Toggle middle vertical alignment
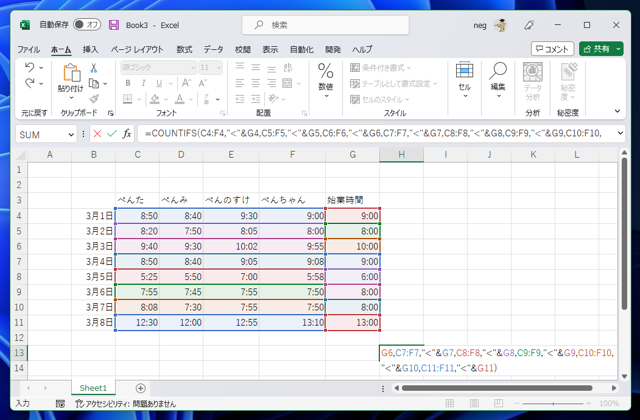The image size is (640, 420). pyautogui.click(x=256, y=68)
